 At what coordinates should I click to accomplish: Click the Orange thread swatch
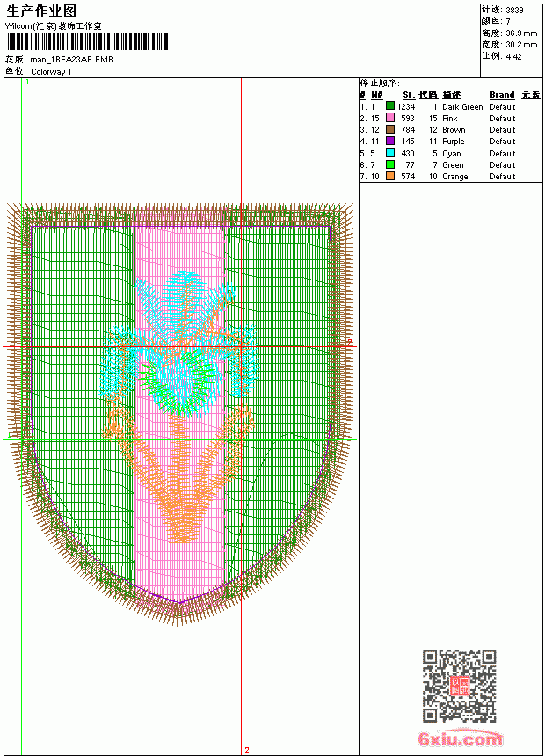click(390, 176)
